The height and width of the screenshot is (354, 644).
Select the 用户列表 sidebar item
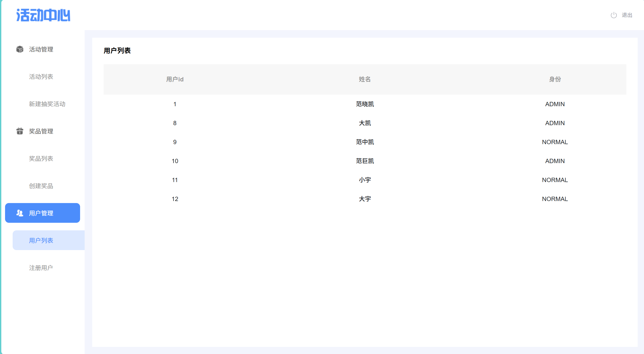(x=41, y=240)
